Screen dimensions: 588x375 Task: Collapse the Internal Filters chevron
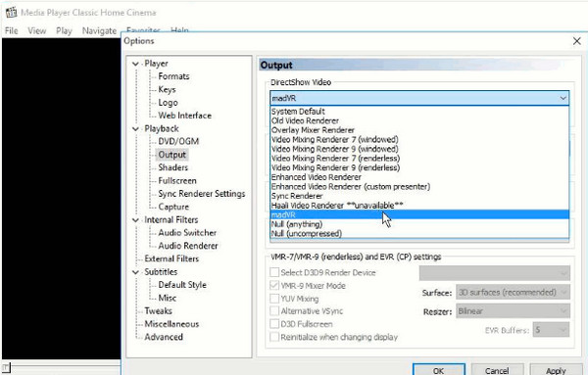click(x=135, y=220)
